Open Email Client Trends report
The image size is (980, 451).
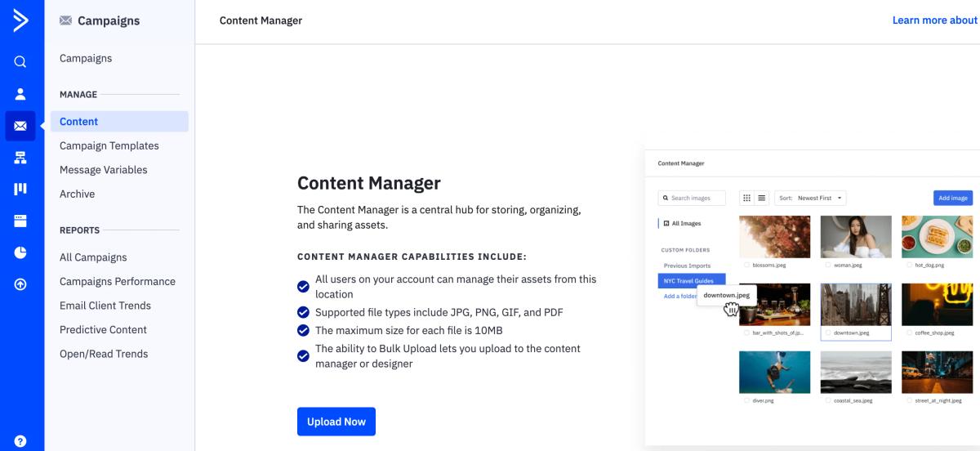tap(105, 306)
